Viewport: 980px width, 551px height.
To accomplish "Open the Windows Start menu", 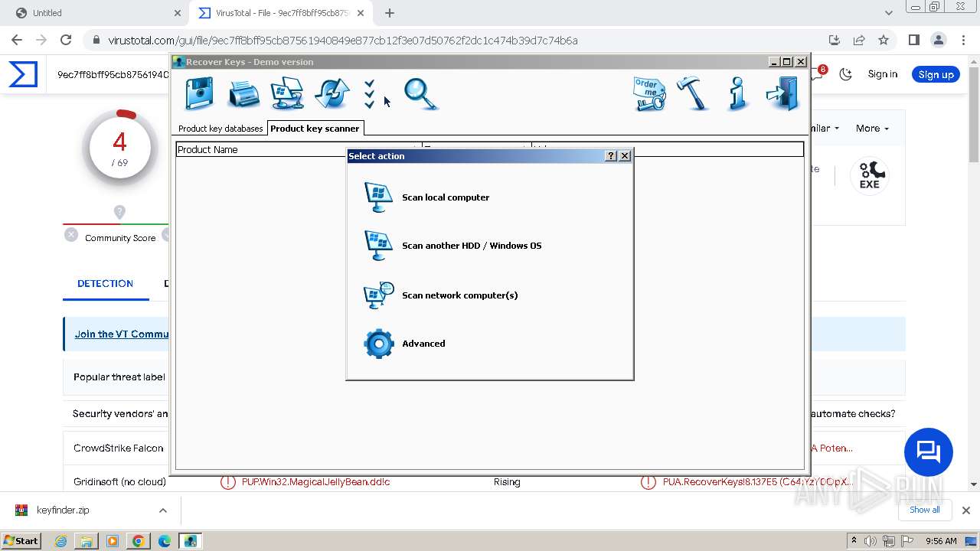I will tap(21, 541).
